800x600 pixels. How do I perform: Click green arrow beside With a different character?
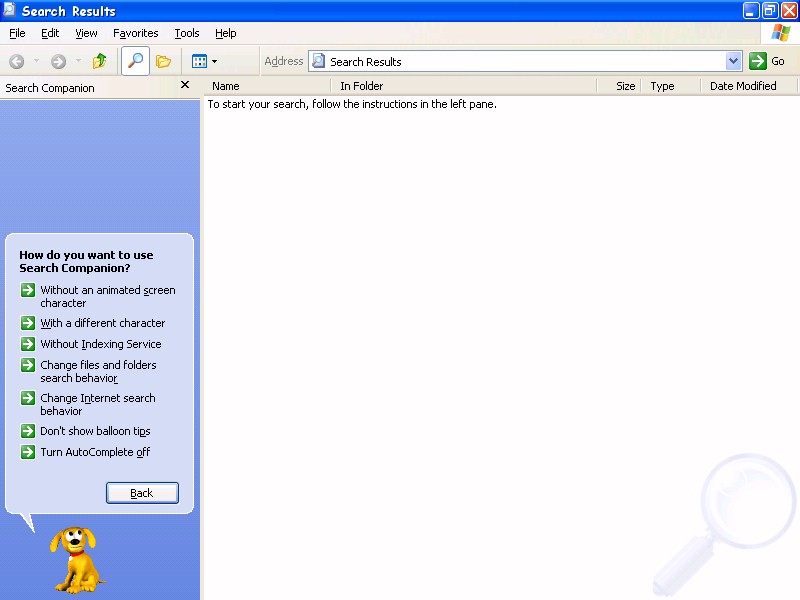point(28,323)
